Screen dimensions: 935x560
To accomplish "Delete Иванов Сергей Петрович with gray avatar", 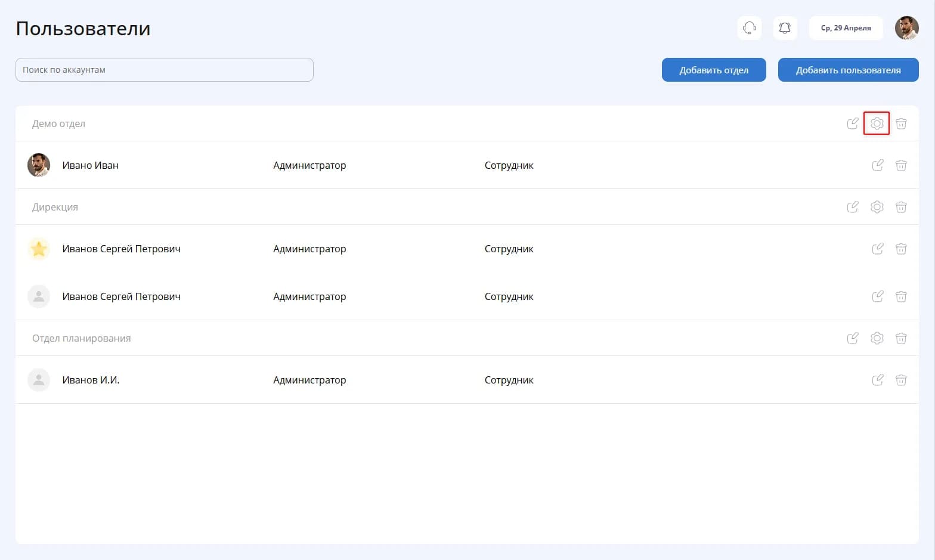I will point(901,296).
